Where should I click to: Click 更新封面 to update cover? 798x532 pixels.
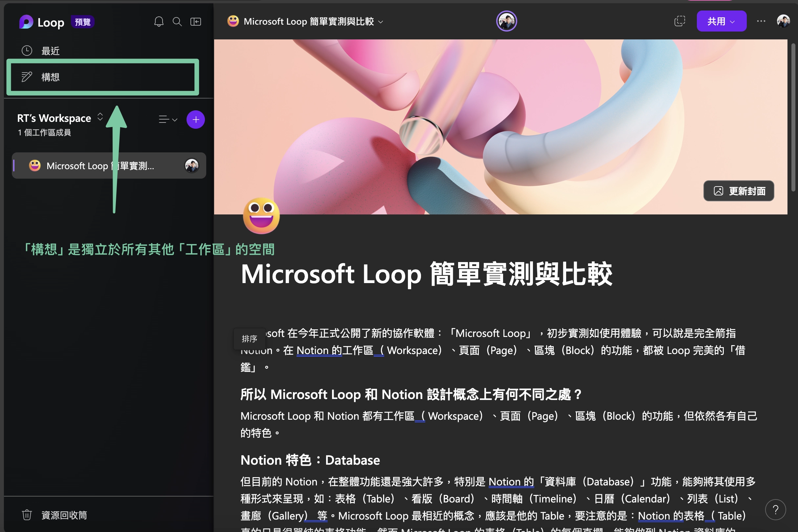click(x=739, y=191)
